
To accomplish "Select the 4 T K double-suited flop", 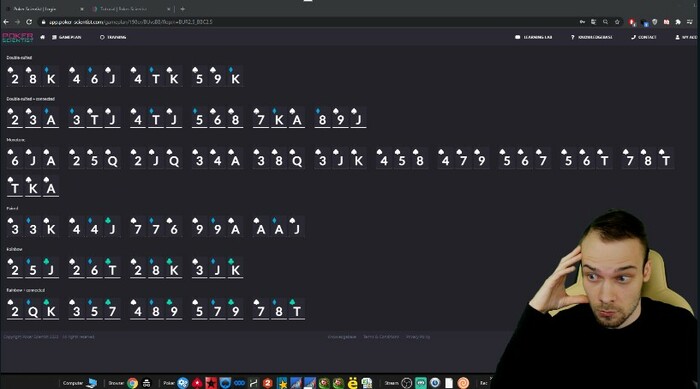I will [x=156, y=77].
